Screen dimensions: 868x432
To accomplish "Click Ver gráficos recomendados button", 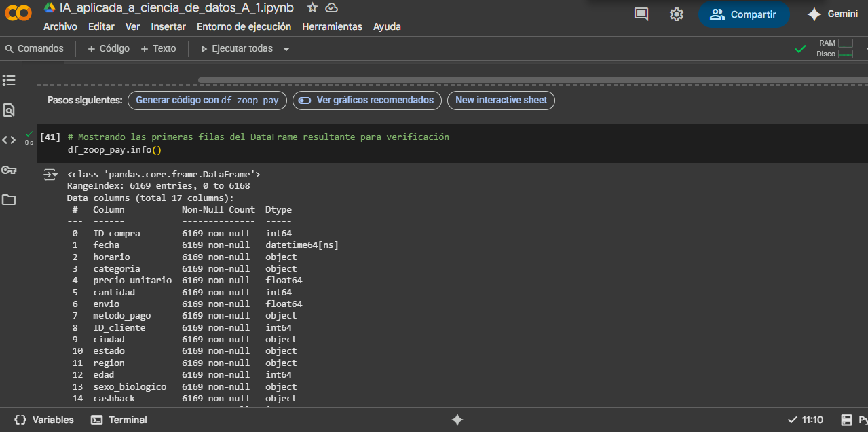I will [x=367, y=100].
